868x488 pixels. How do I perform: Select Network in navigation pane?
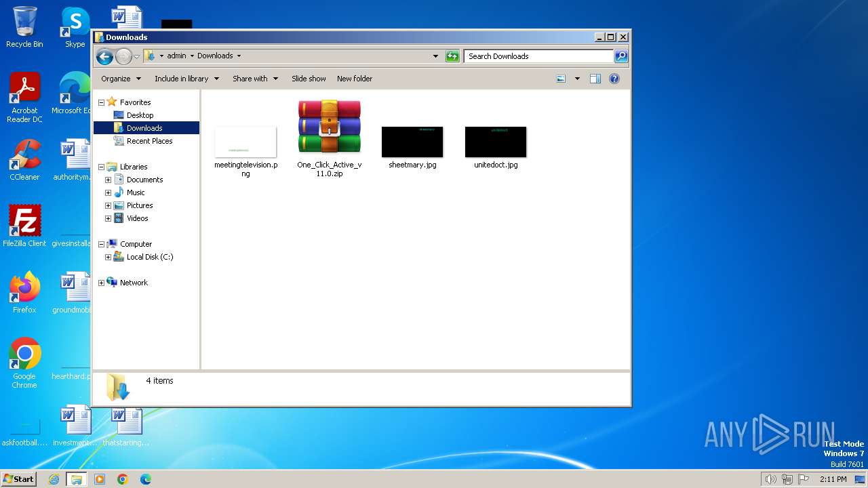[x=134, y=283]
